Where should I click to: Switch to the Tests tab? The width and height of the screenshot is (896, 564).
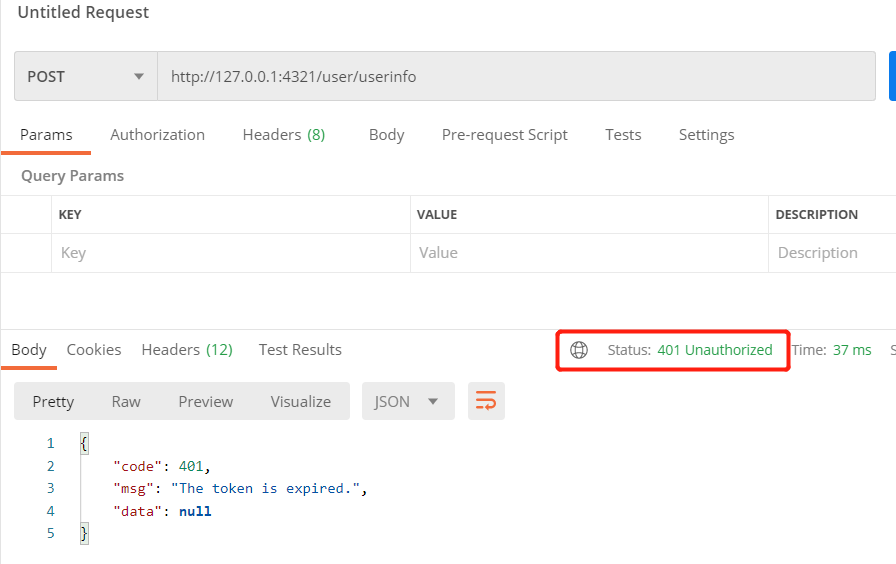623,135
